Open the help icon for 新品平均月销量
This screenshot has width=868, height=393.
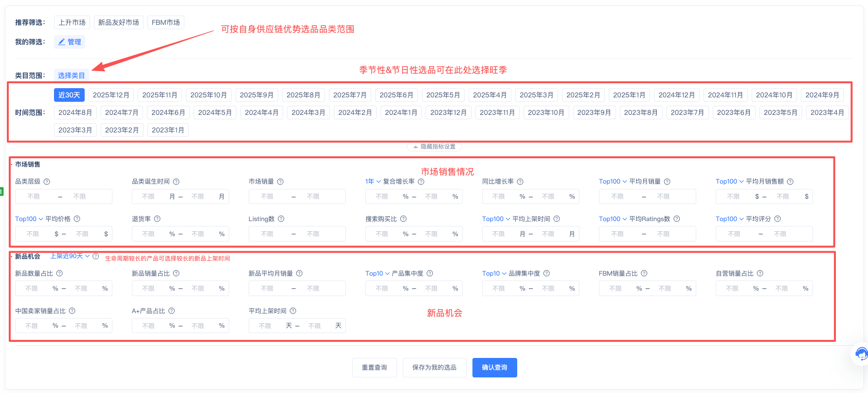pyautogui.click(x=299, y=274)
